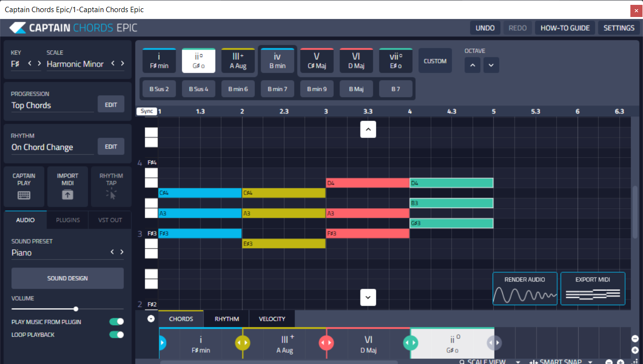Switch to the VST Out tab
Image resolution: width=643 pixels, height=364 pixels.
pyautogui.click(x=110, y=220)
